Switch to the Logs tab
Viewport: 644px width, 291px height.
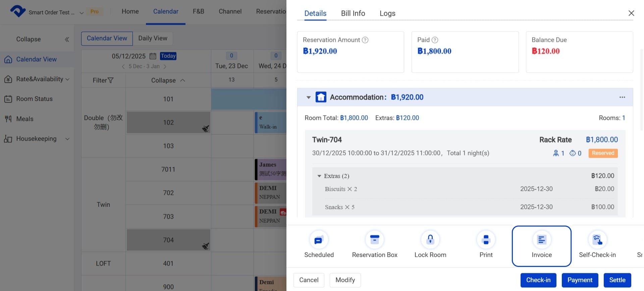387,13
